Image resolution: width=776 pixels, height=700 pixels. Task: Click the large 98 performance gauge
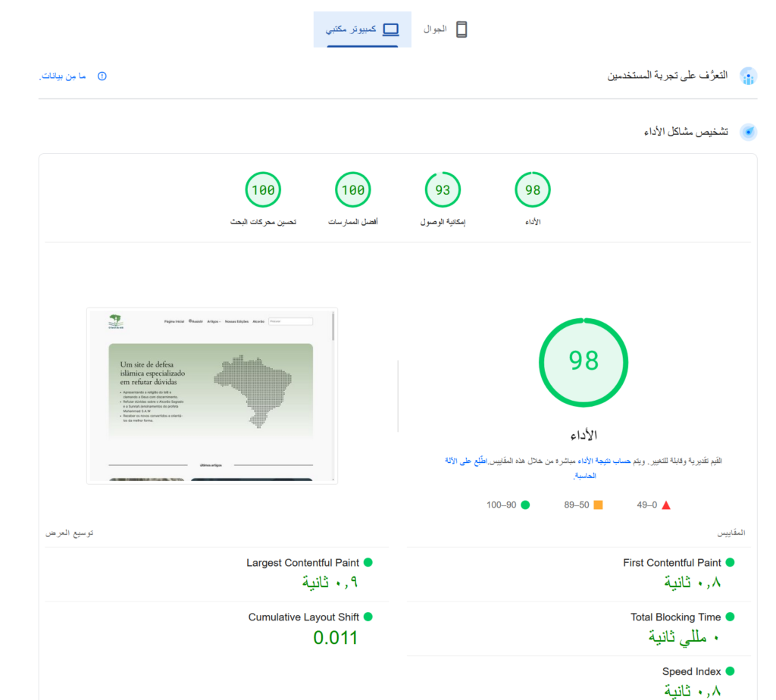point(584,362)
